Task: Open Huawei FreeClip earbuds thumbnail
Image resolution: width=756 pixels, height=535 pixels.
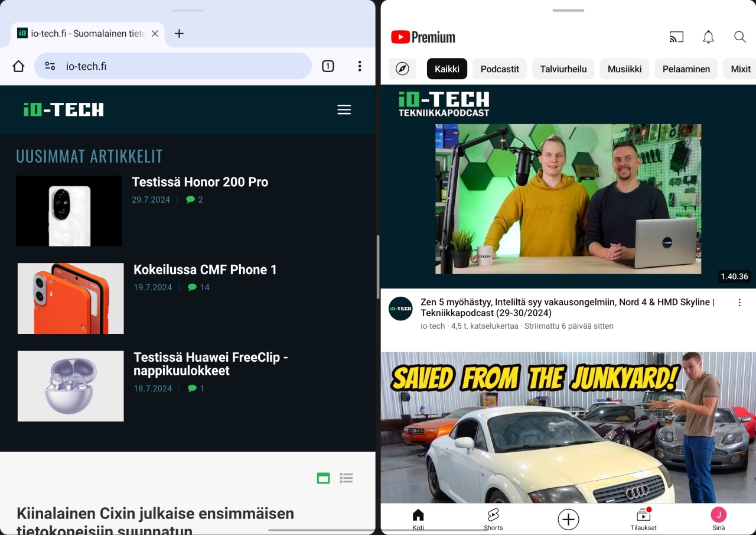Action: [x=71, y=386]
